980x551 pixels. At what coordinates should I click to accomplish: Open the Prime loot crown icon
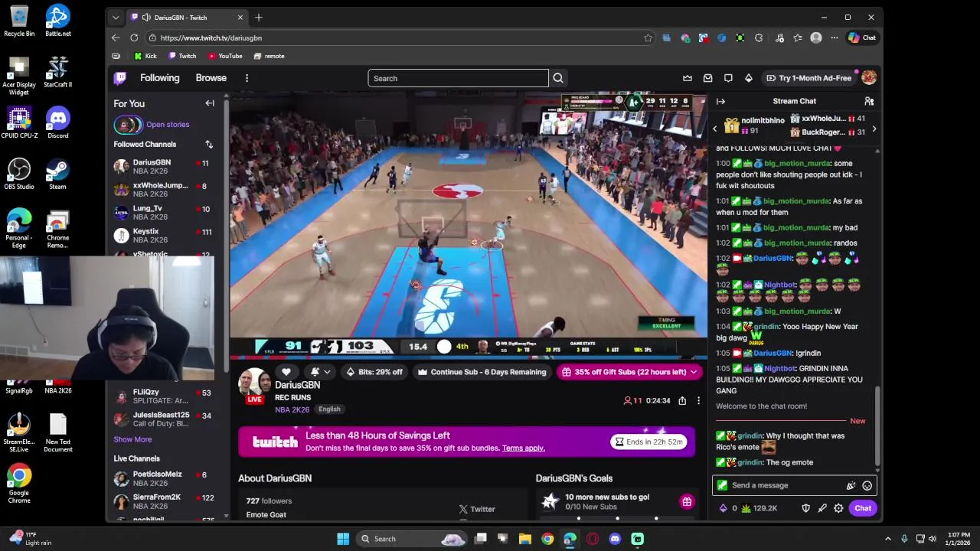click(688, 78)
